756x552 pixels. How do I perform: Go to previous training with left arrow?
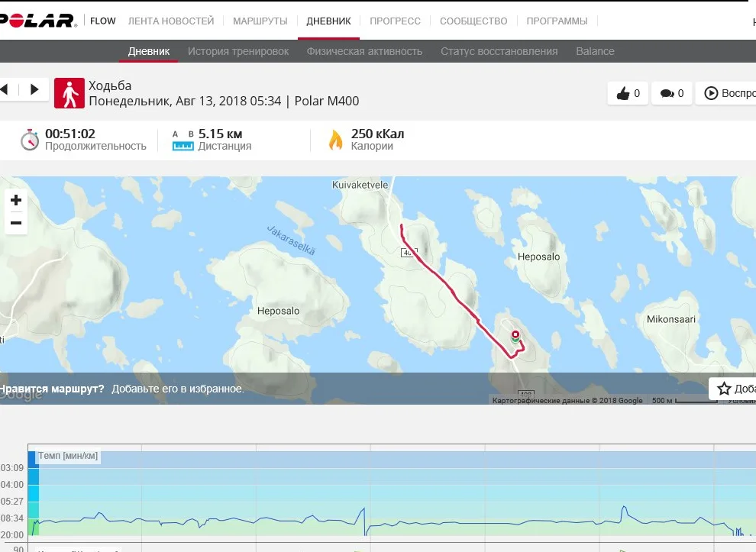(5, 89)
